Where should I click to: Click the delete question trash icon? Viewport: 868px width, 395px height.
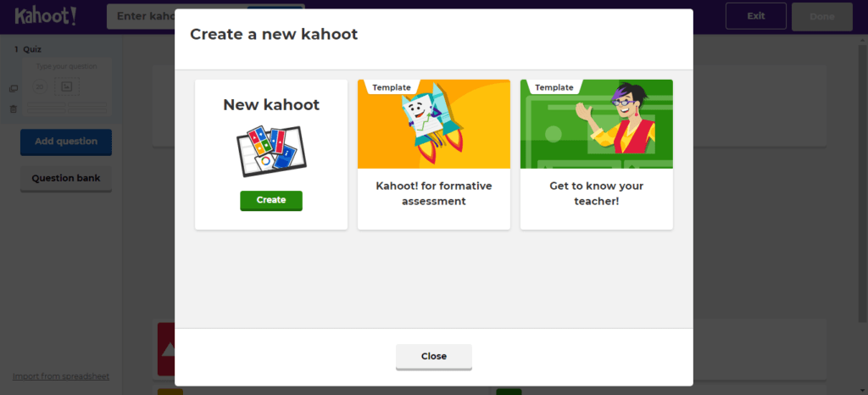pos(13,108)
